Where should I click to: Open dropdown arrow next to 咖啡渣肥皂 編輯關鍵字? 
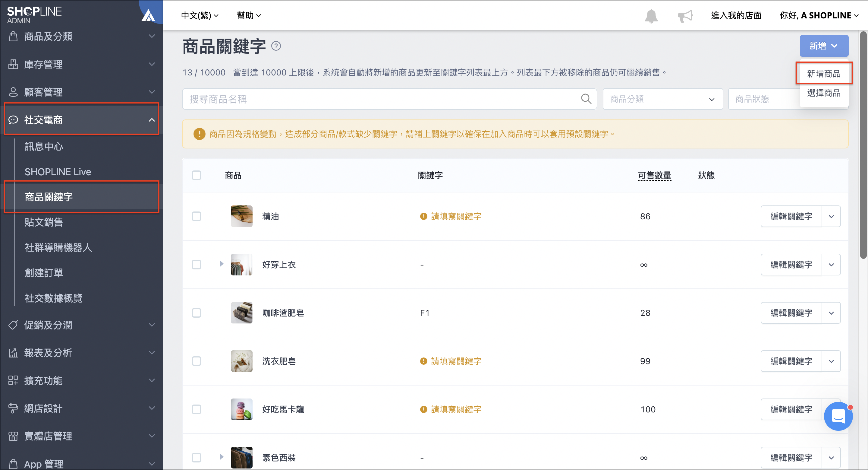(831, 313)
